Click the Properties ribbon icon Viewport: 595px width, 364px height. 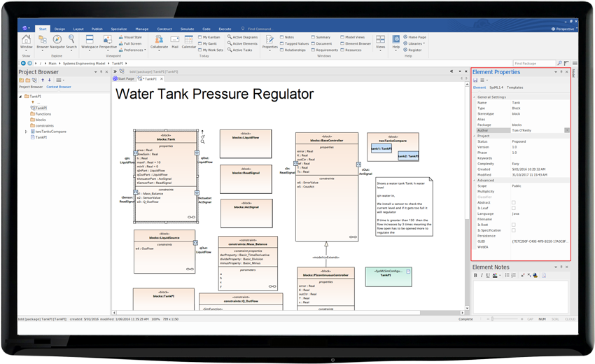click(x=269, y=40)
